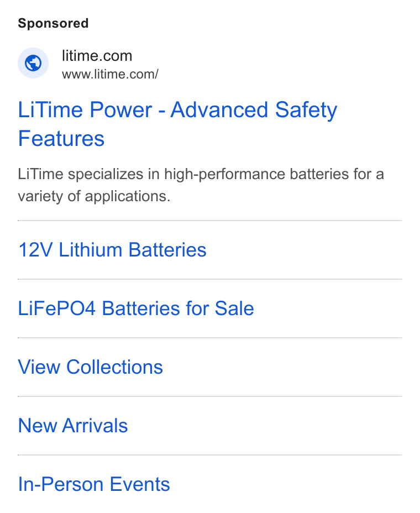This screenshot has height=513, width=420.
Task: Click the circular site icon beside litime.com
Action: coord(33,63)
